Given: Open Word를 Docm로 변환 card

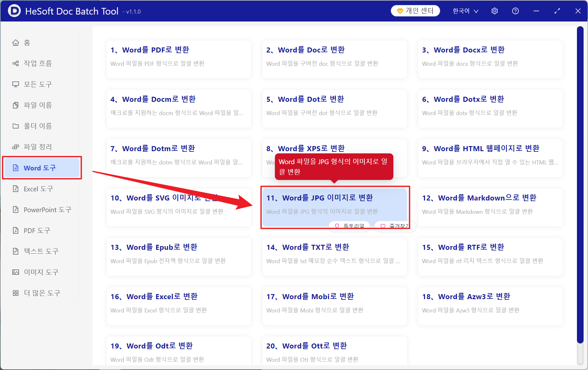Looking at the screenshot, I should 179,108.
